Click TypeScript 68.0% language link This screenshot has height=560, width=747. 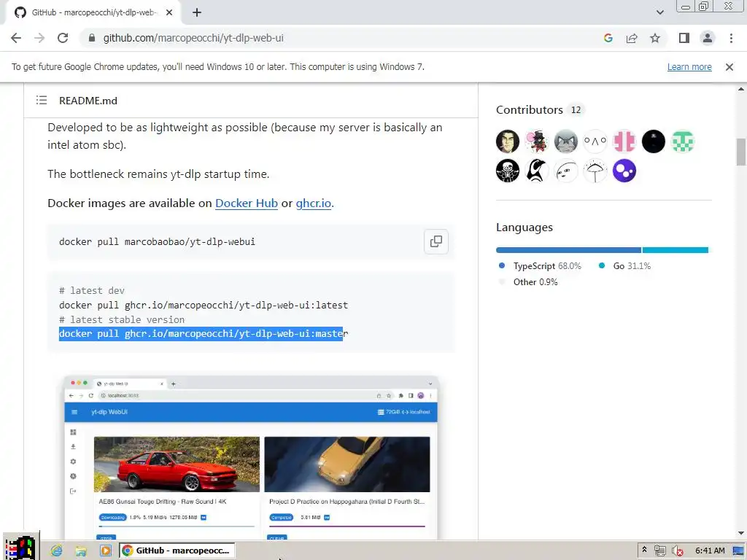point(541,265)
